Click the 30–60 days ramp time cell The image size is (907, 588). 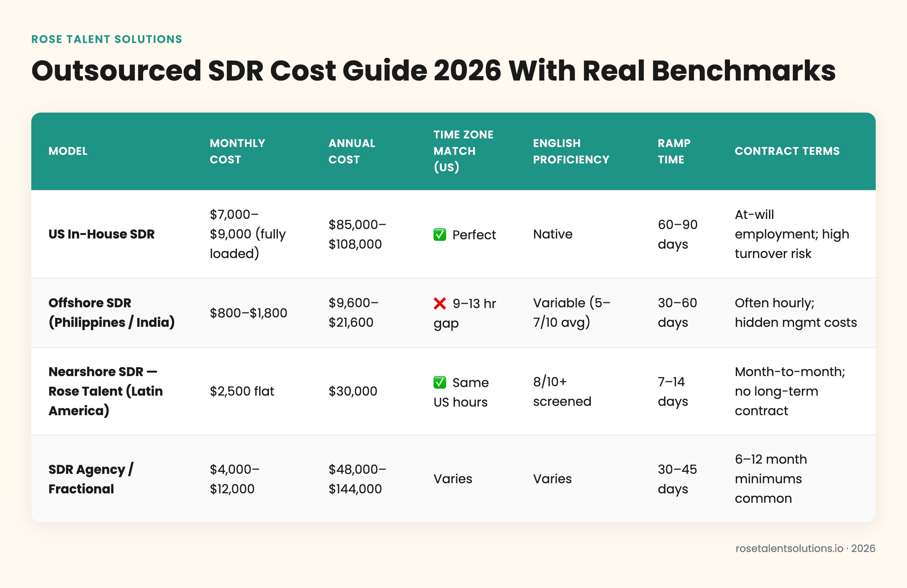coord(678,312)
